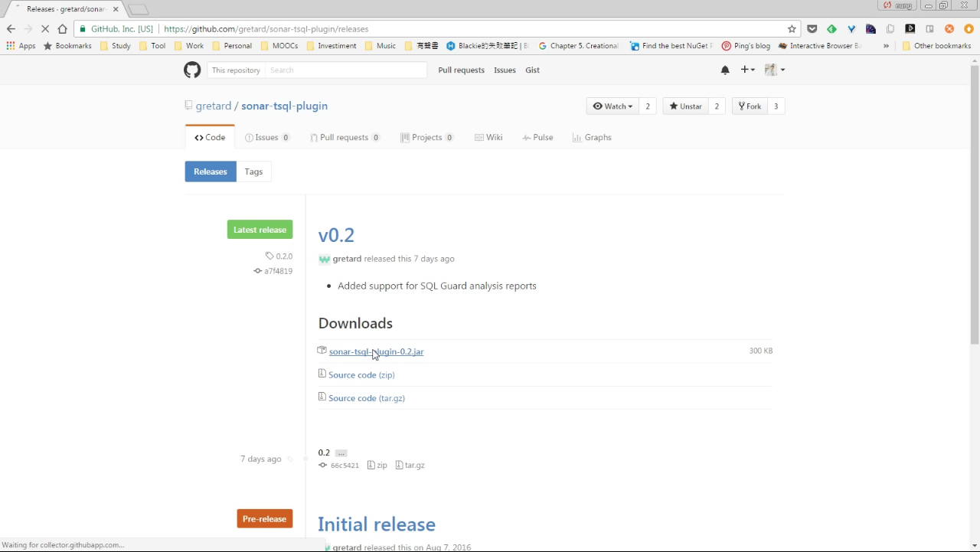Open the Graphs tab
This screenshot has height=552, width=980.
pyautogui.click(x=592, y=138)
